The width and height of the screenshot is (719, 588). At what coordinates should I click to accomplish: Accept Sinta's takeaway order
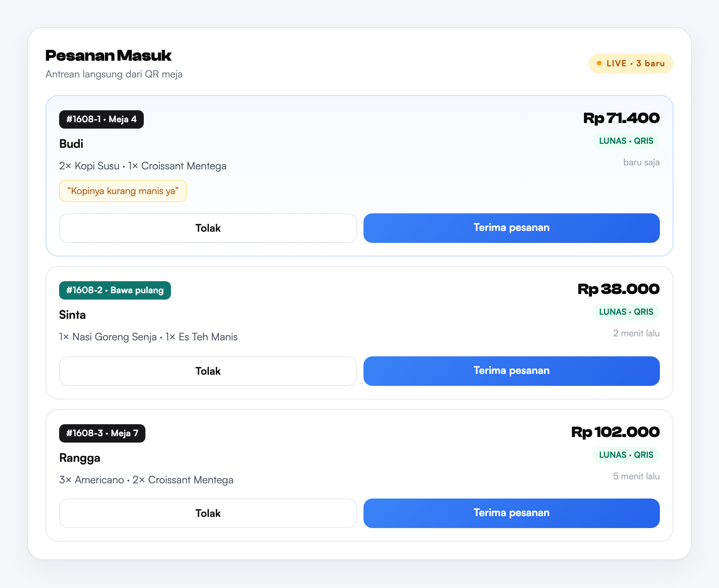(x=511, y=371)
